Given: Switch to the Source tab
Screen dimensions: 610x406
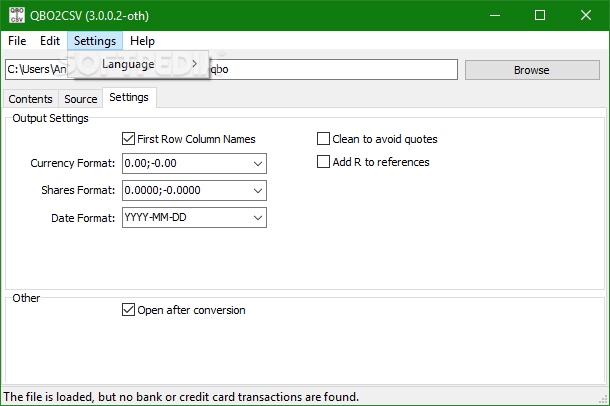Looking at the screenshot, I should coord(81,99).
